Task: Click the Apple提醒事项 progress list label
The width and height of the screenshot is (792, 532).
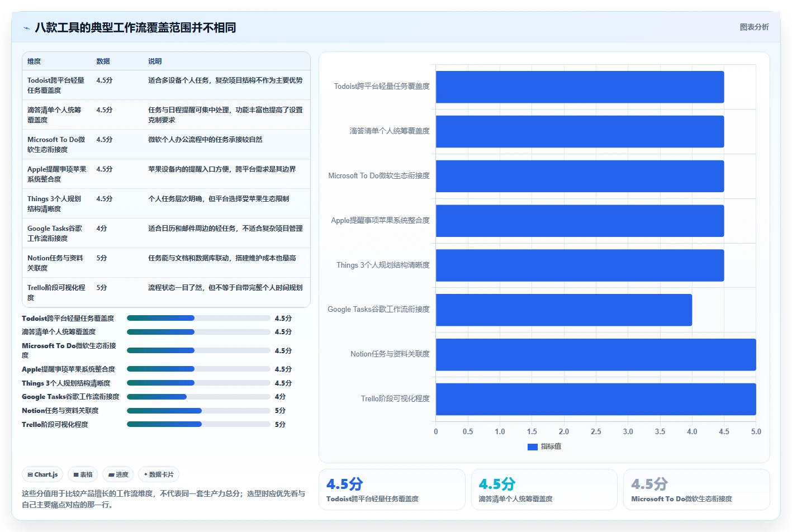Action: click(68, 369)
